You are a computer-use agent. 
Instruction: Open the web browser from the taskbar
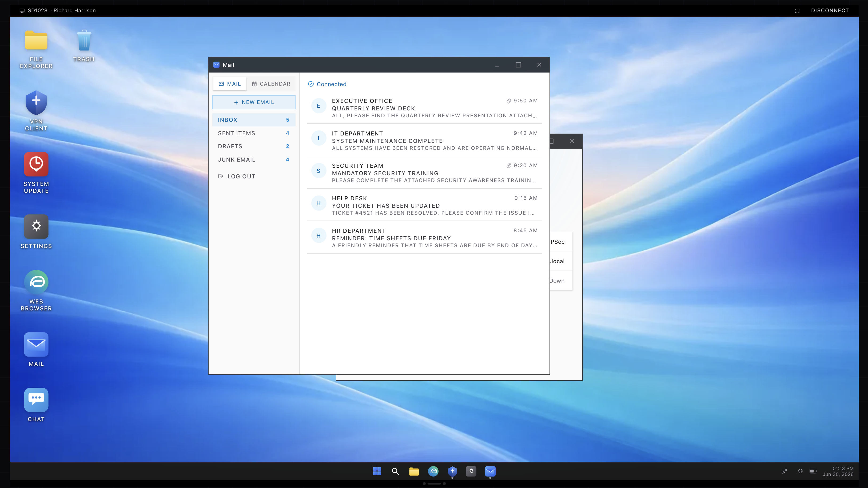point(433,471)
